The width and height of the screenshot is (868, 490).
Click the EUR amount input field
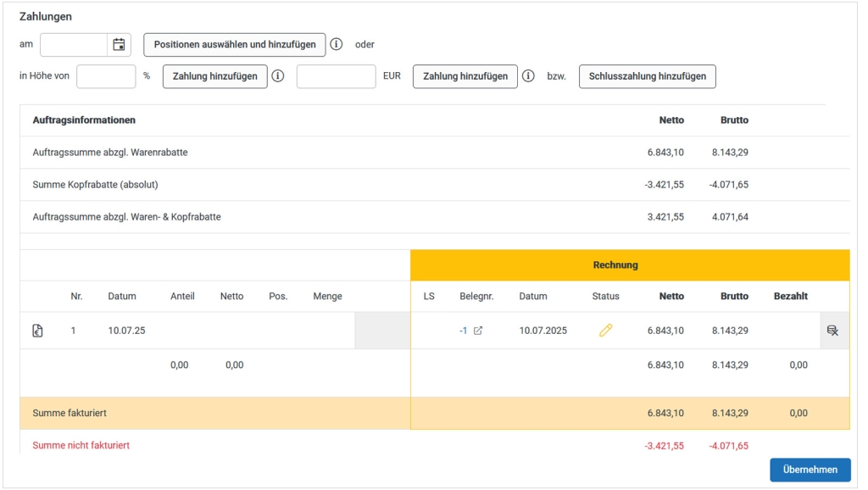pos(336,76)
